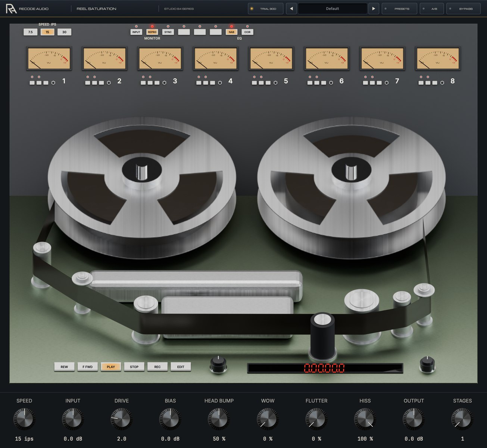The width and height of the screenshot is (487, 448).
Task: Click the REW transport button
Action: click(x=64, y=367)
